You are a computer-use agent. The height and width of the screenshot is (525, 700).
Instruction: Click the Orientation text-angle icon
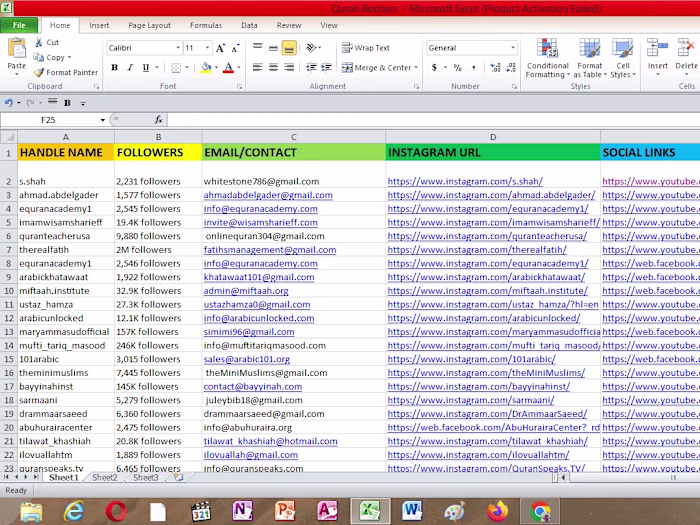coord(312,47)
